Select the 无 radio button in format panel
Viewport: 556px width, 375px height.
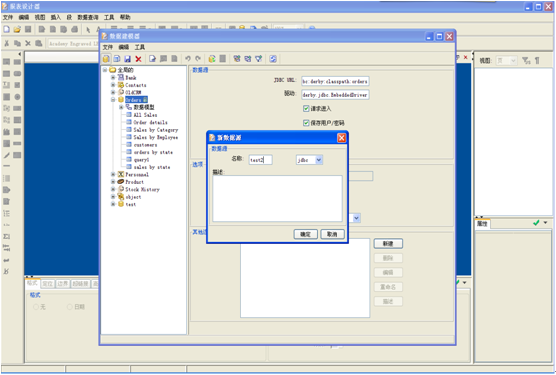(36, 307)
